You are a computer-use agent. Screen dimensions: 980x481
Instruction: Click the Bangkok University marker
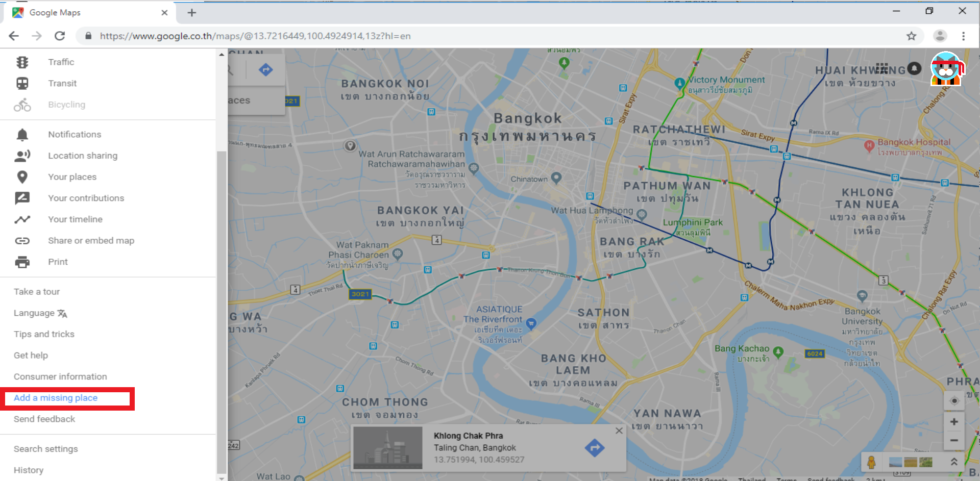(862, 295)
